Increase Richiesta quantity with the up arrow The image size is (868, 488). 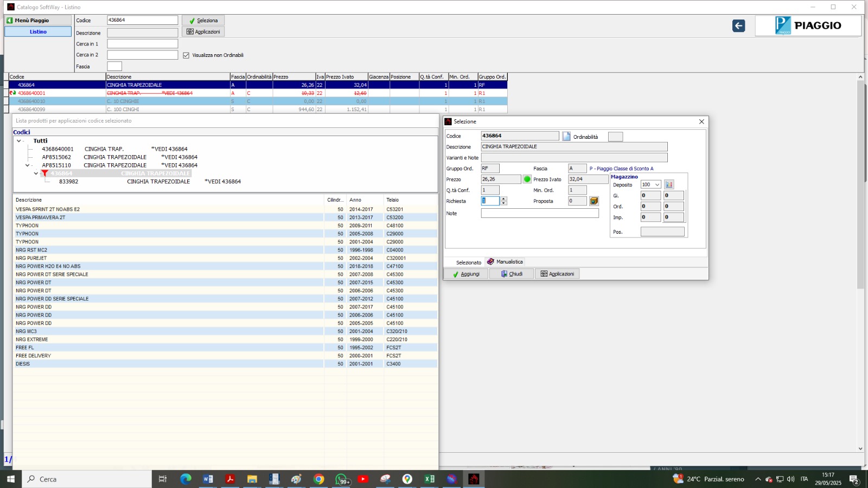503,199
